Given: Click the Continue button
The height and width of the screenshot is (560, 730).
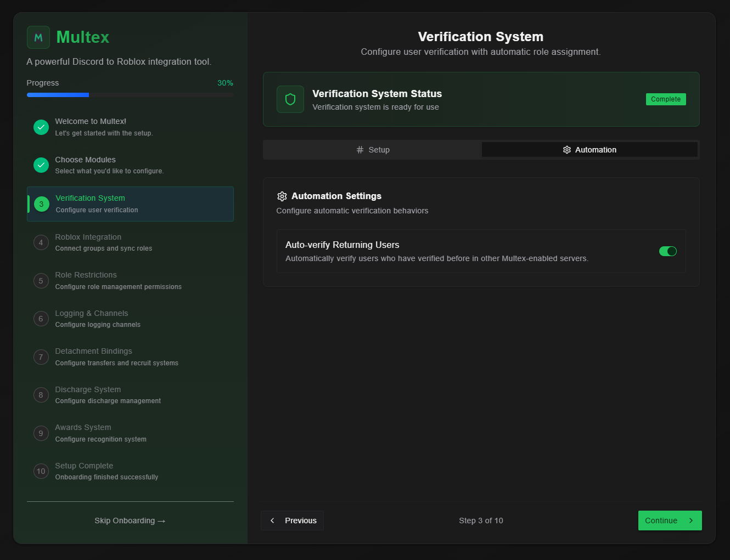Looking at the screenshot, I should pos(670,521).
